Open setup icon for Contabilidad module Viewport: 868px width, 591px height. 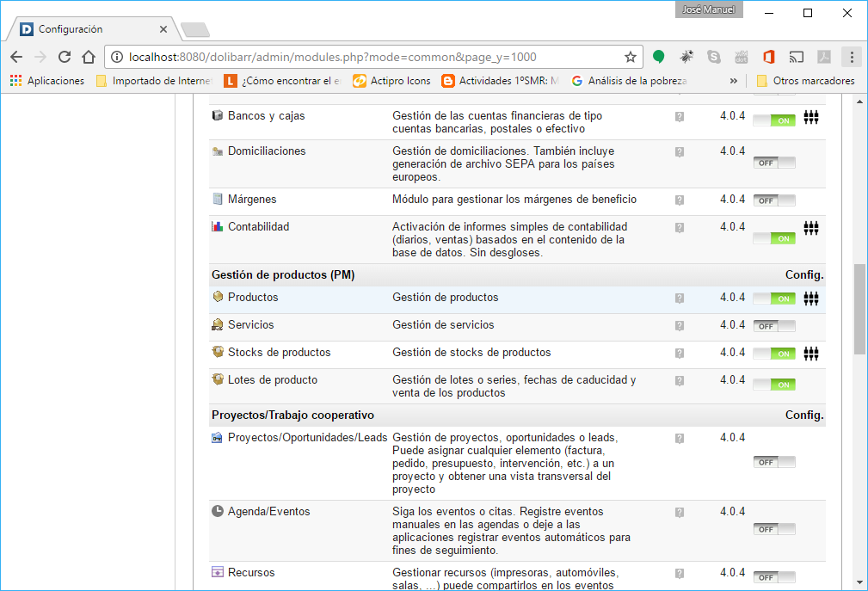point(810,229)
